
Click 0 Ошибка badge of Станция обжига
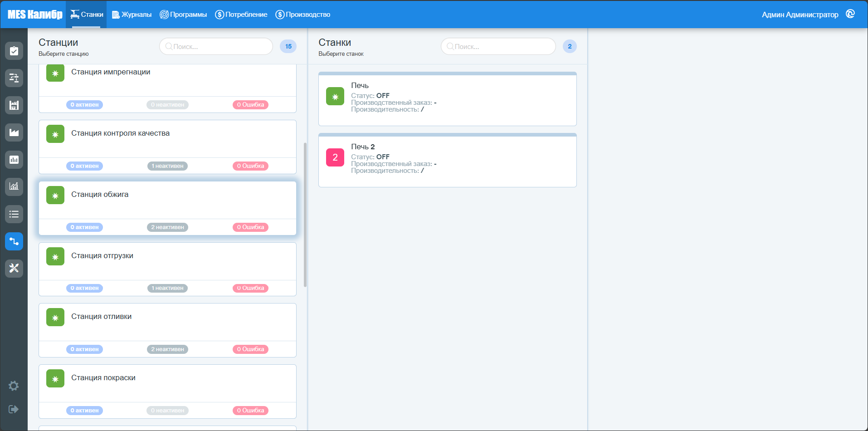click(250, 227)
